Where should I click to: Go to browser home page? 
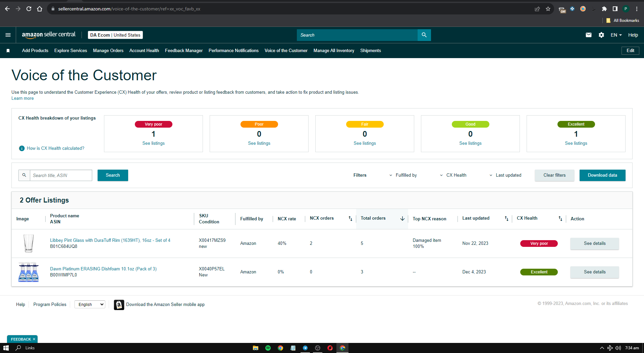(40, 9)
